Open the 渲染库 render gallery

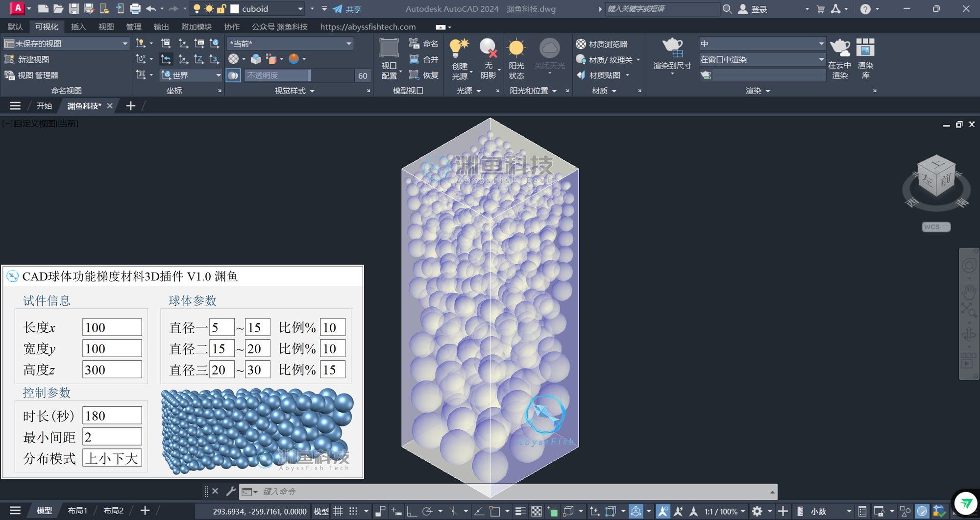(865, 58)
